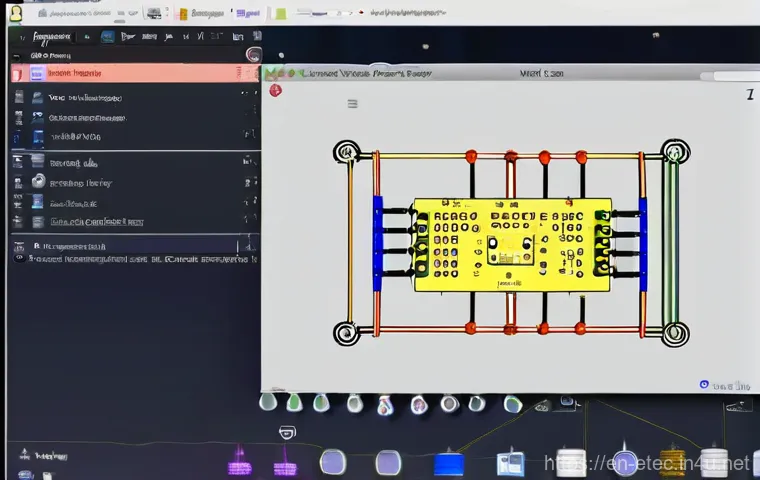Screen dimensions: 760x480
Task: Click the round icon at the sidebar's top-right
Action: click(x=253, y=56)
